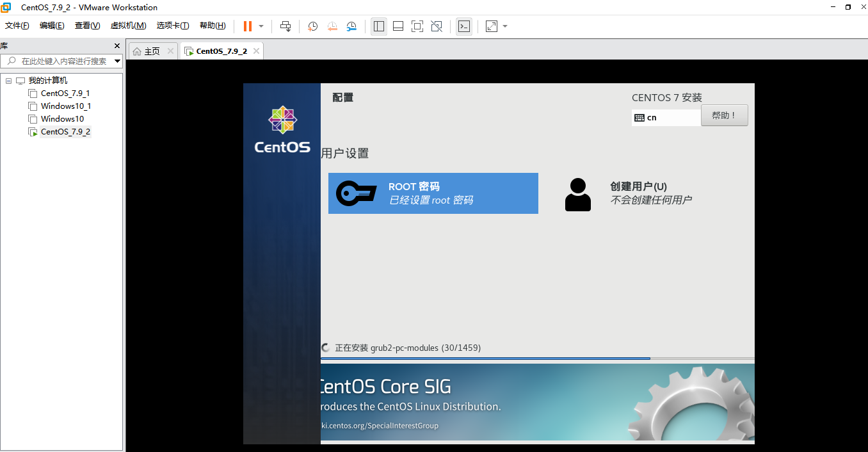This screenshot has width=868, height=452.
Task: Send Ctrl+Alt+Del to the guest
Action: [x=285, y=26]
